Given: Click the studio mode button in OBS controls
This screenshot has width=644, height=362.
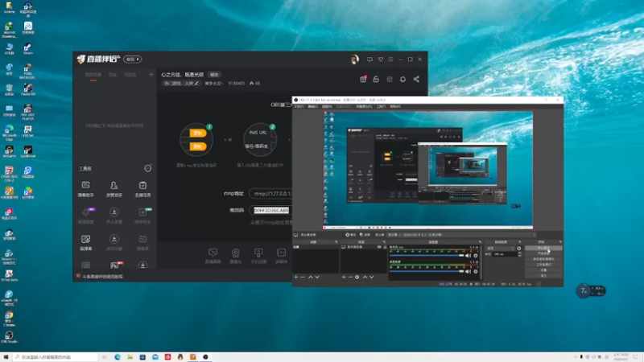Looking at the screenshot, I should 543,265.
